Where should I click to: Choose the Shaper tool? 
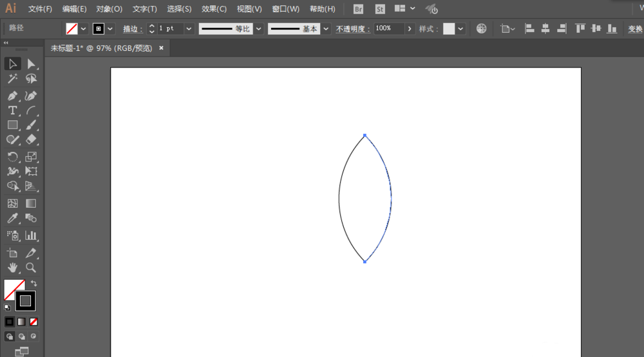[12, 140]
